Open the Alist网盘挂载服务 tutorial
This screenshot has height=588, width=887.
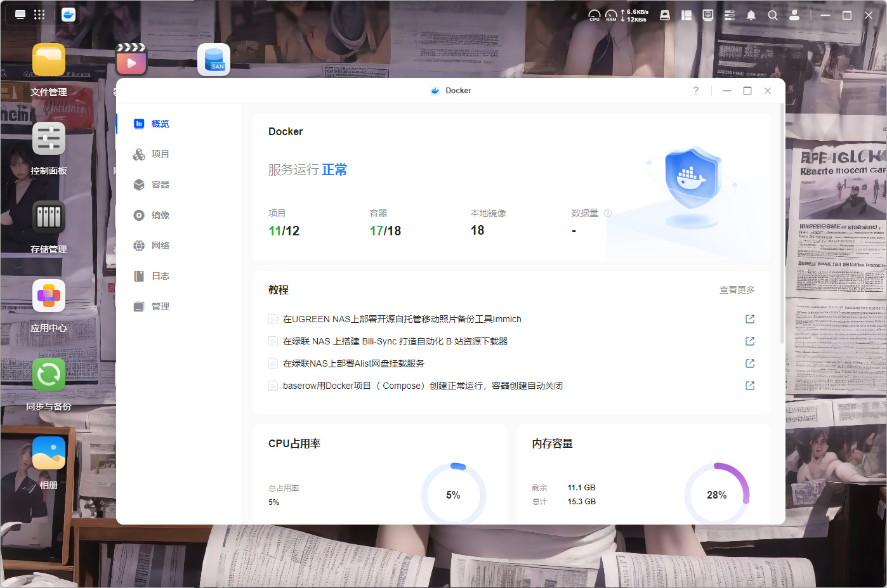[353, 363]
